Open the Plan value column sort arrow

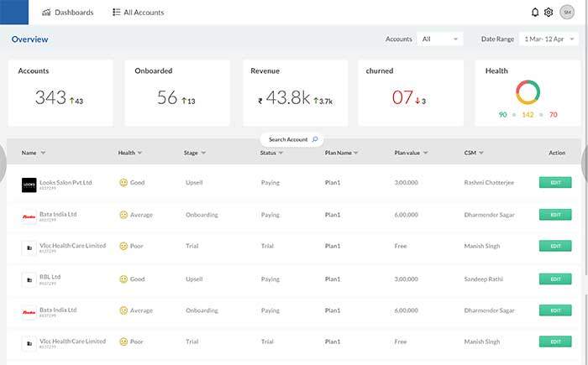pos(426,153)
